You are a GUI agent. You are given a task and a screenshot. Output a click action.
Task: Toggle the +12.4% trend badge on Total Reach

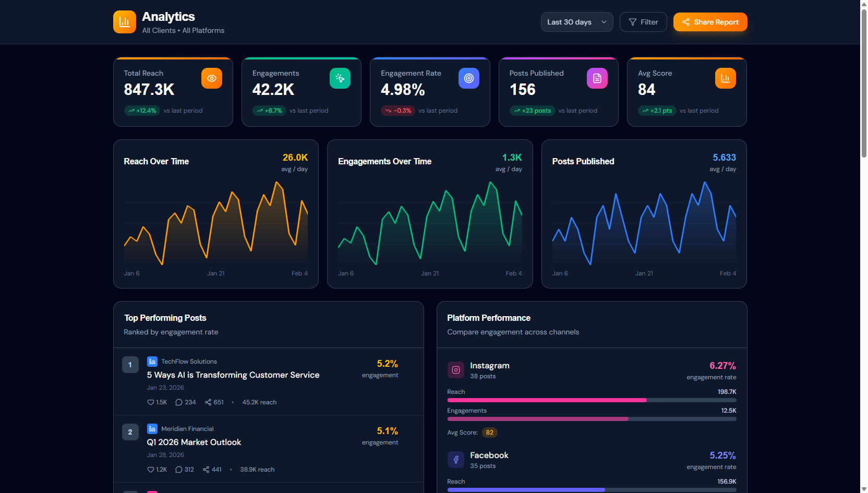[141, 111]
